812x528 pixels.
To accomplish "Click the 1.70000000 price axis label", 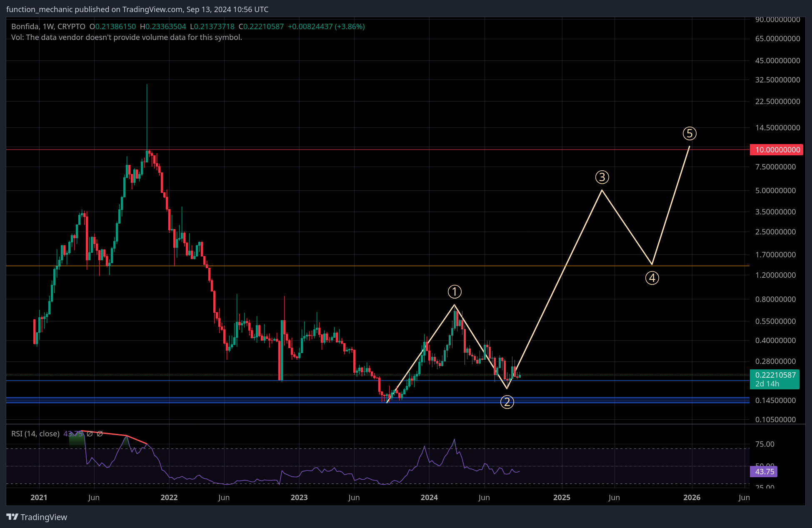I will (x=775, y=255).
